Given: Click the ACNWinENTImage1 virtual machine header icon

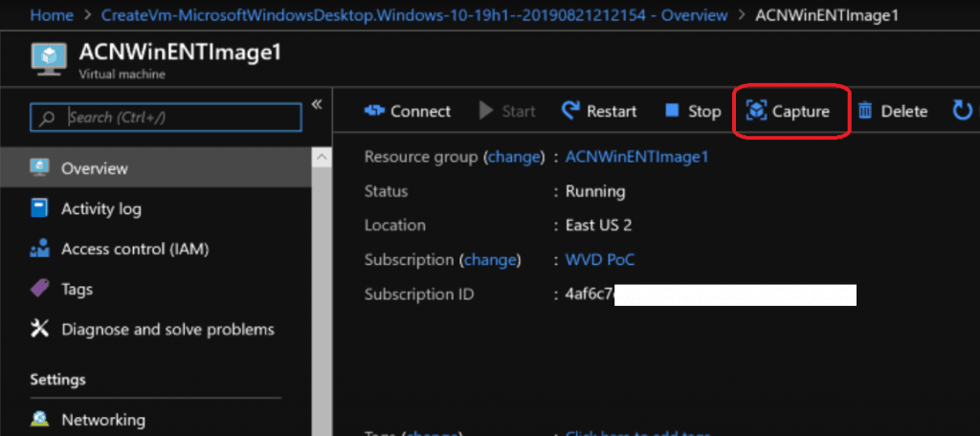Looking at the screenshot, I should (x=49, y=61).
